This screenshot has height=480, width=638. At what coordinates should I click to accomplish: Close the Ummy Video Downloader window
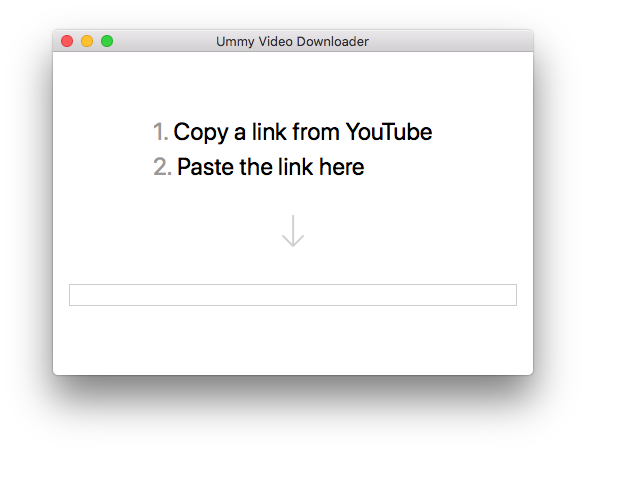(67, 41)
